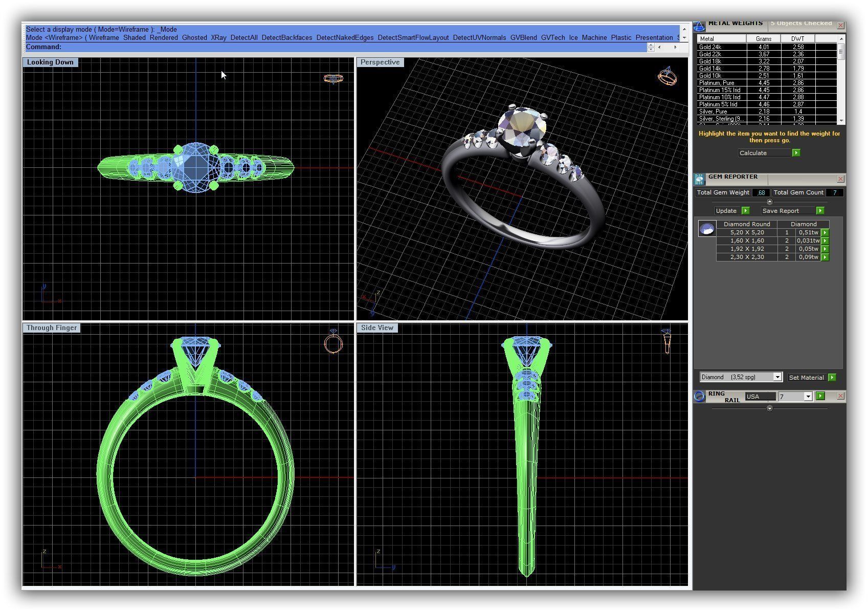Click the Looking Down viewport ring icon
Screen dimensions: 868x612
[333, 78]
